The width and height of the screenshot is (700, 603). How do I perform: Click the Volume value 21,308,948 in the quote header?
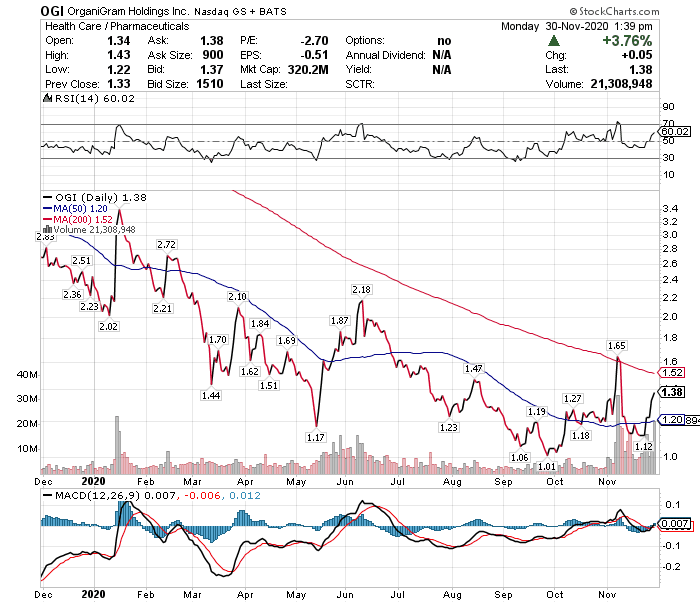[x=621, y=84]
